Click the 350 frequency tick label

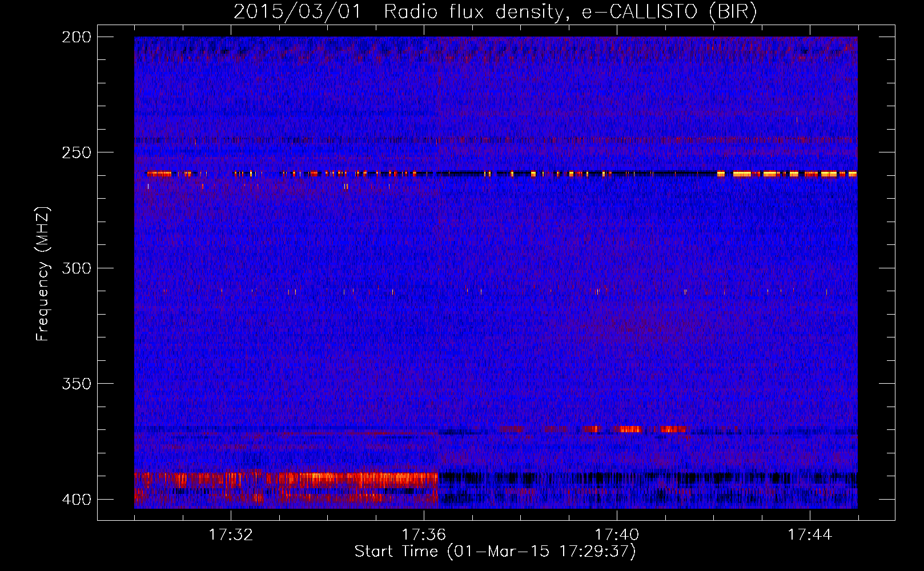click(x=76, y=384)
